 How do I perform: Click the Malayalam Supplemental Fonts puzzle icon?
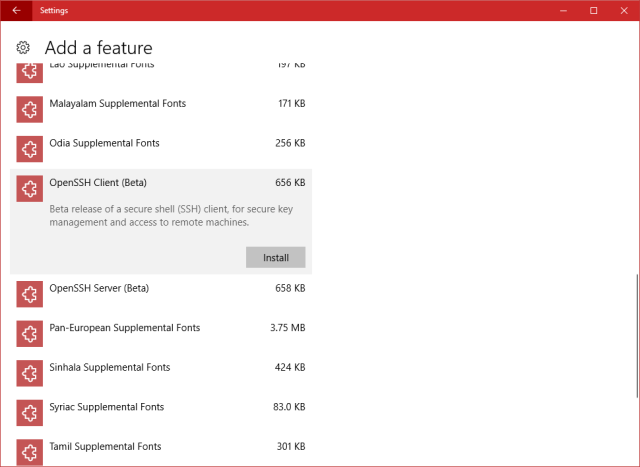[x=29, y=109]
